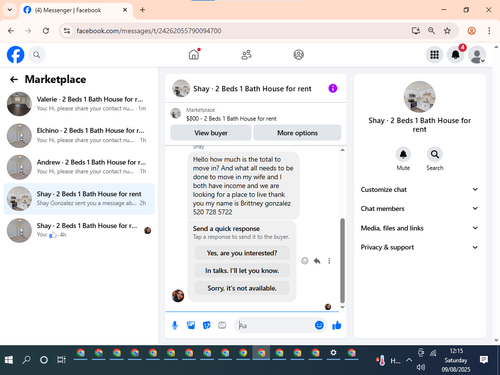Open Facebook search magnifier
The width and height of the screenshot is (500, 375).
(37, 55)
